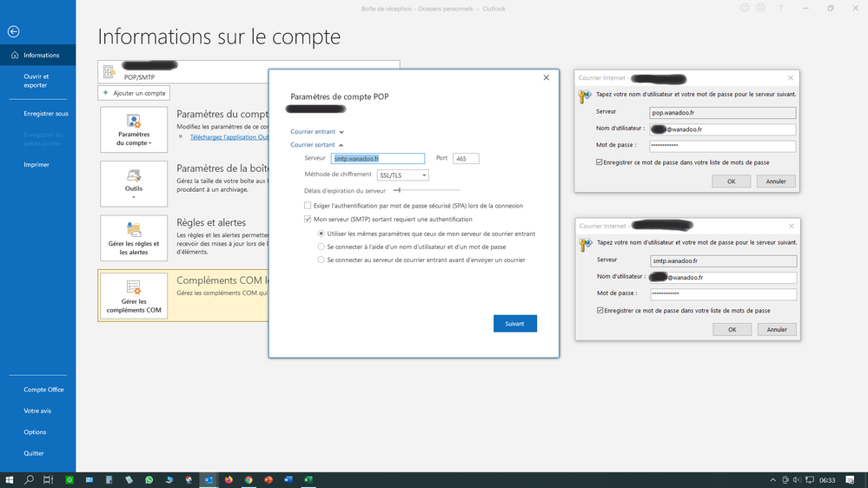Select Se connecter à l'aide d'un nom d'utilisateur
The image size is (868, 488).
tap(321, 247)
